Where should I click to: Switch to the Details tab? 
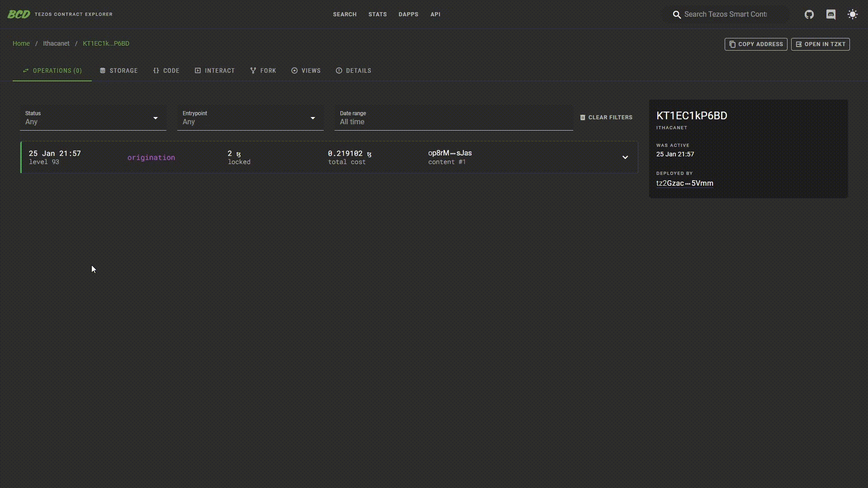pos(354,71)
